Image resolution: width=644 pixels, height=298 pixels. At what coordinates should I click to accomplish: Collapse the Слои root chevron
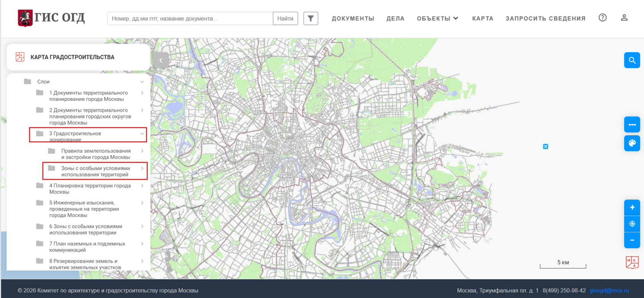point(142,82)
